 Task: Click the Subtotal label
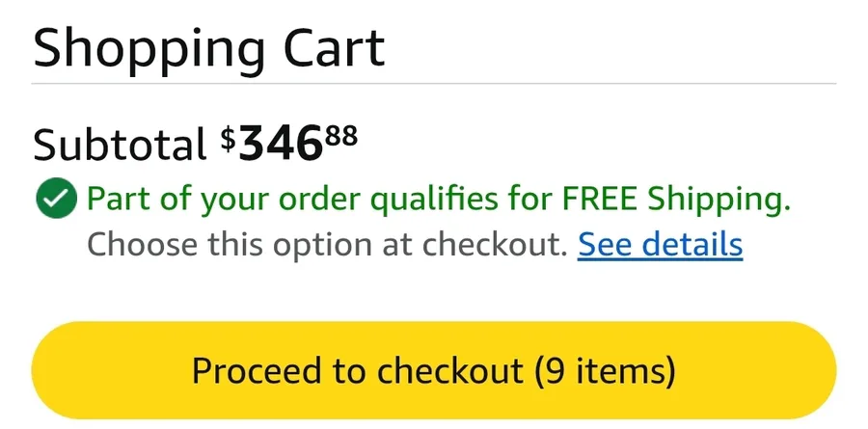point(120,146)
